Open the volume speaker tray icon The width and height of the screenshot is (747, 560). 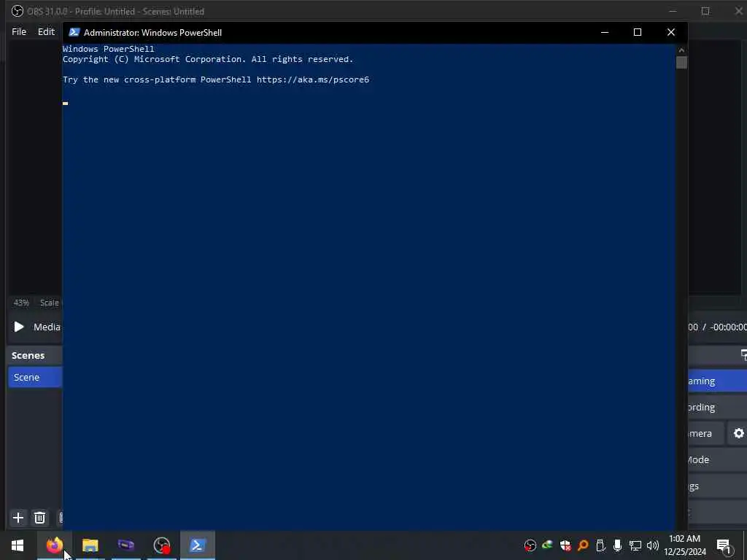653,545
